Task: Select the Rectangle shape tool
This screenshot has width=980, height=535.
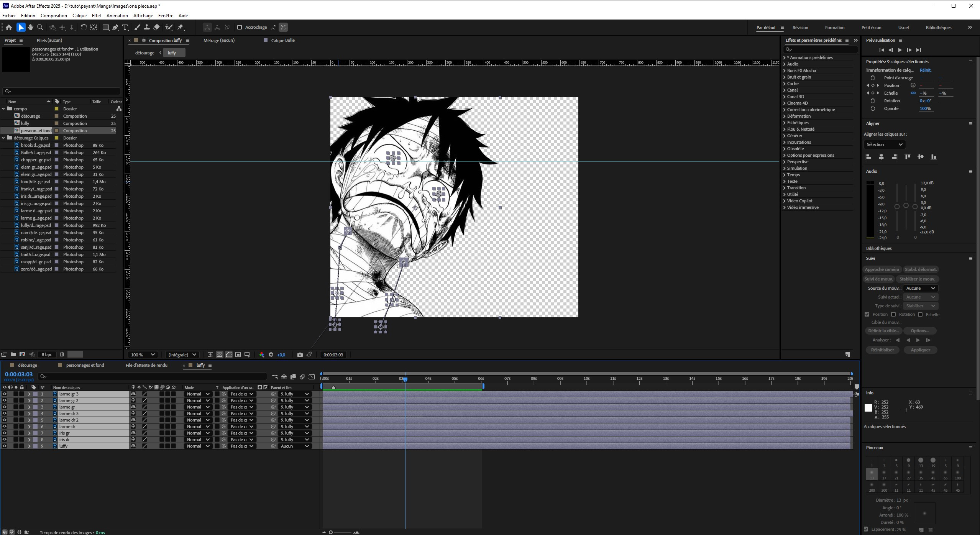Action: pyautogui.click(x=105, y=27)
